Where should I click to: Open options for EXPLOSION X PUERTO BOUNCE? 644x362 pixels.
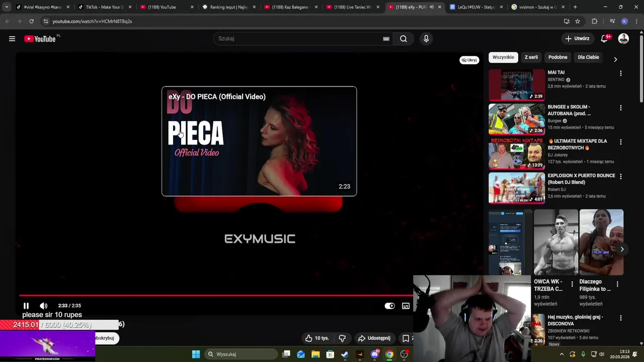click(620, 176)
